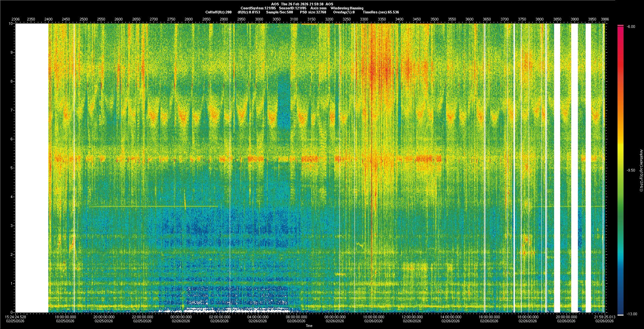
Task: Click the Windowing:Hanning header text
Action: (347, 8)
